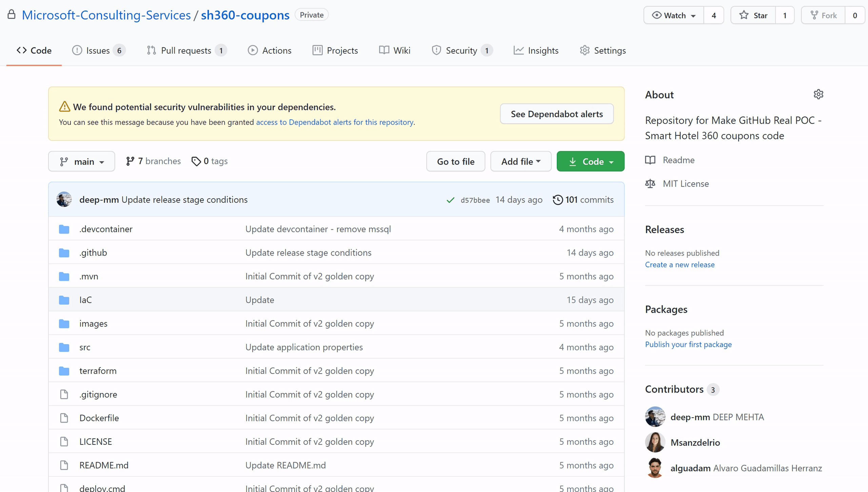Click the access to Dependabot alerts link
The width and height of the screenshot is (868, 492).
tap(335, 122)
